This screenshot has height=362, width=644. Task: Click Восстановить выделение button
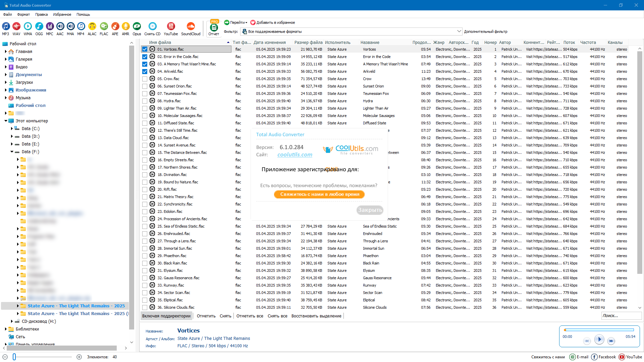point(316,316)
